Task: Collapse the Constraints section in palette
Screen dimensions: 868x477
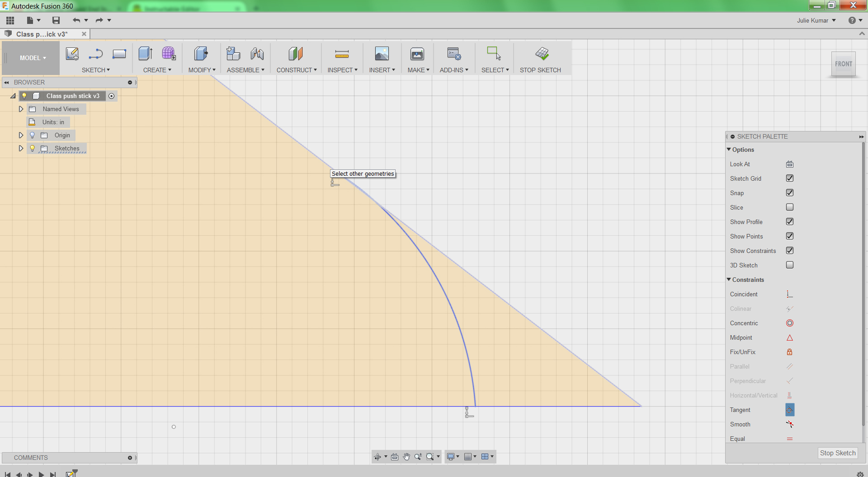Action: click(729, 280)
